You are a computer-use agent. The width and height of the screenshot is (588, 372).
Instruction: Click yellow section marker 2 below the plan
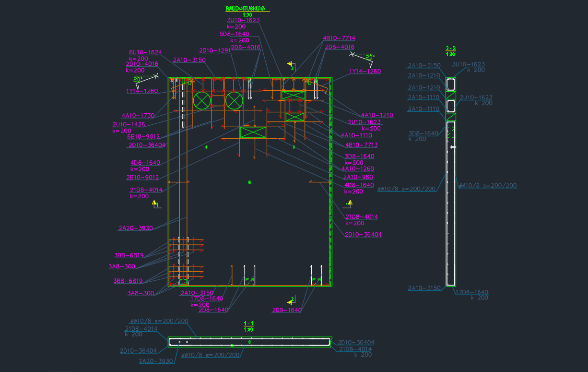(x=290, y=300)
